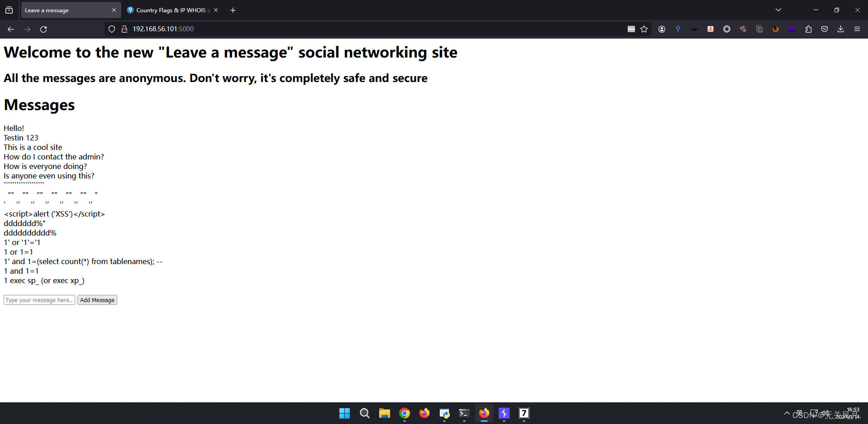This screenshot has width=868, height=424.
Task: Click the message 'How do I contact the admin?'
Action: (54, 157)
